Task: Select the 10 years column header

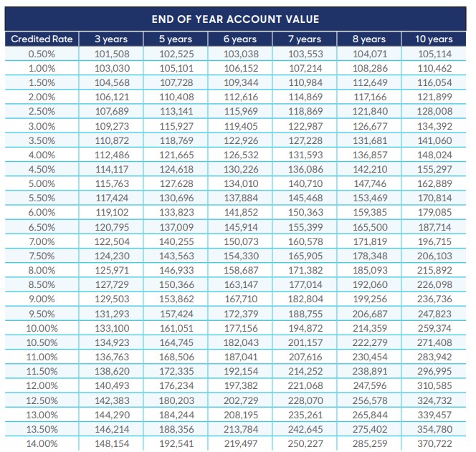Action: (434, 39)
